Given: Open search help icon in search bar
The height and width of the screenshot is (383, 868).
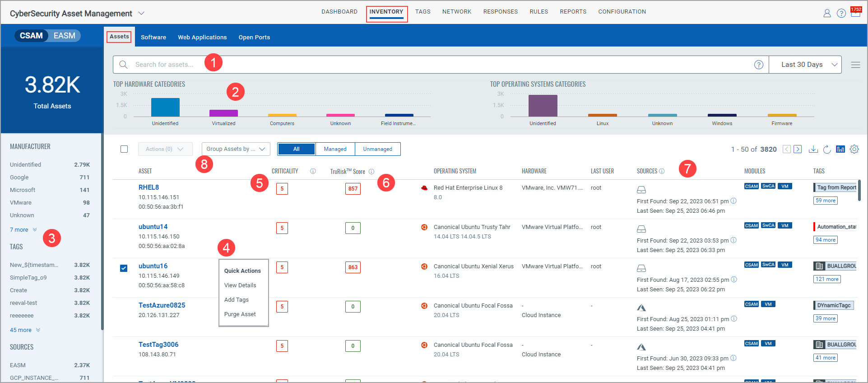Looking at the screenshot, I should pyautogui.click(x=759, y=65).
